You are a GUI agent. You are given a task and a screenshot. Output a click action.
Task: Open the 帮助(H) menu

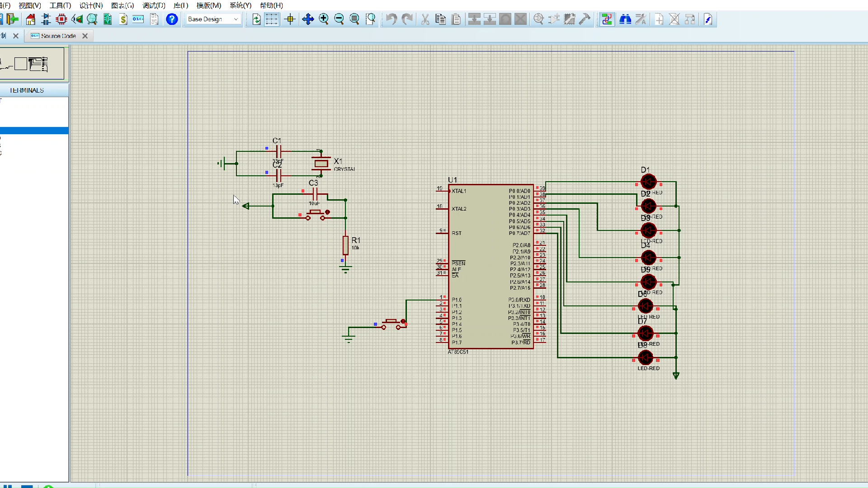tap(271, 5)
